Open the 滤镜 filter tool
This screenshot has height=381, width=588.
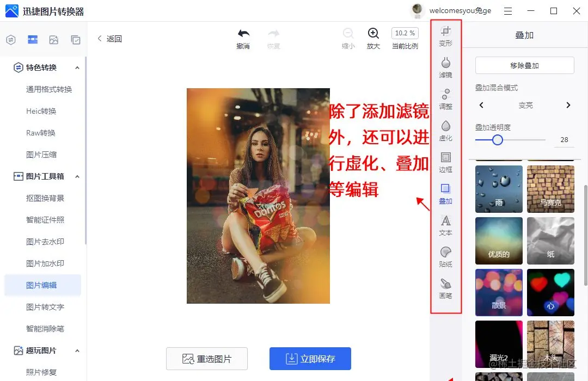click(x=445, y=68)
